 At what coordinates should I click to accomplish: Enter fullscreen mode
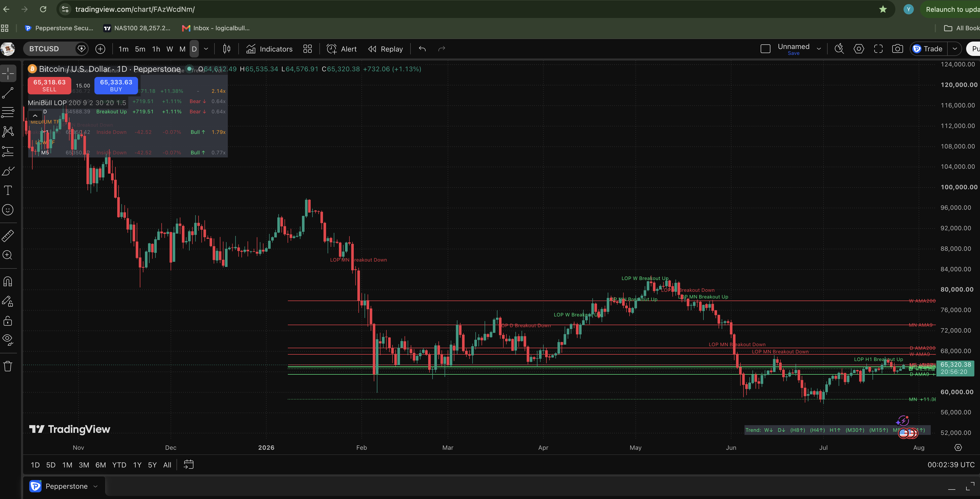point(878,49)
